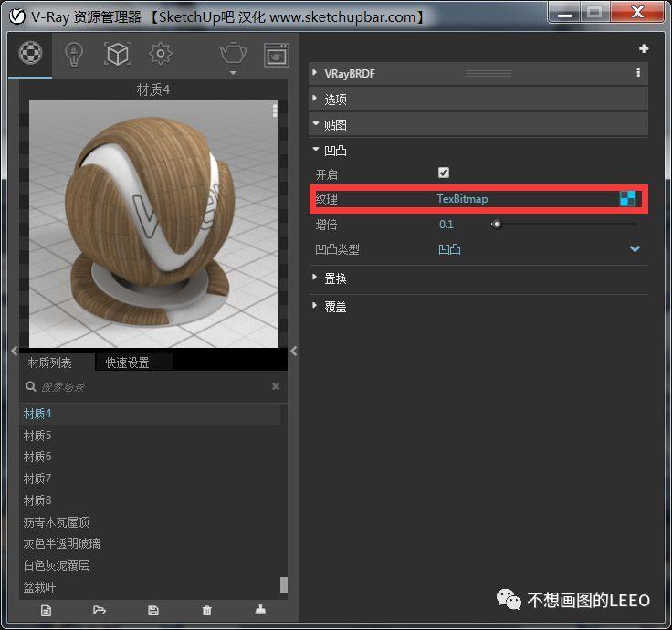Select 白色灰泥覆层 material
Image resolution: width=672 pixels, height=630 pixels.
click(x=151, y=565)
